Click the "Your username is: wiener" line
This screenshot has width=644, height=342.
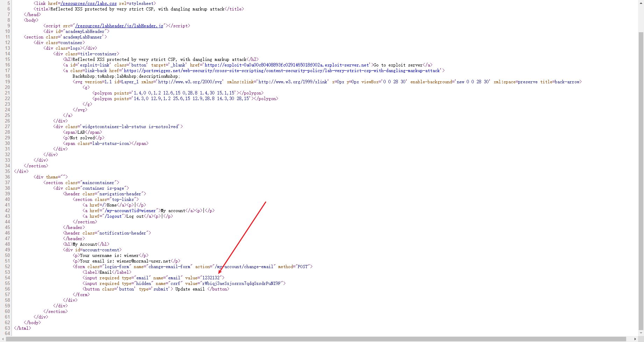110,256
